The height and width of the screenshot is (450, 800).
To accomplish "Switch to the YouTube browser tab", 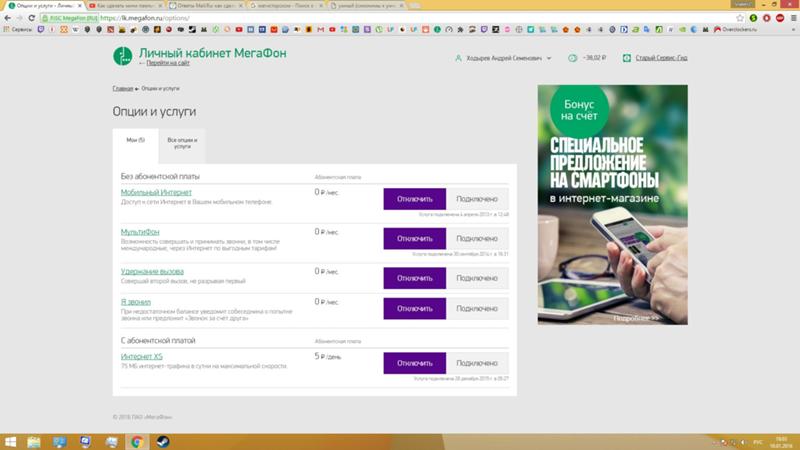I will [124, 6].
